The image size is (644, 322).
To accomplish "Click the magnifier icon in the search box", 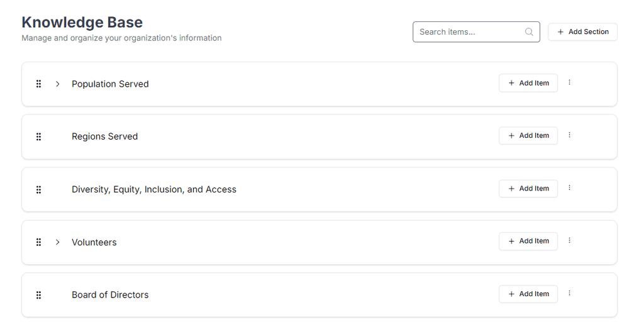I will point(529,32).
